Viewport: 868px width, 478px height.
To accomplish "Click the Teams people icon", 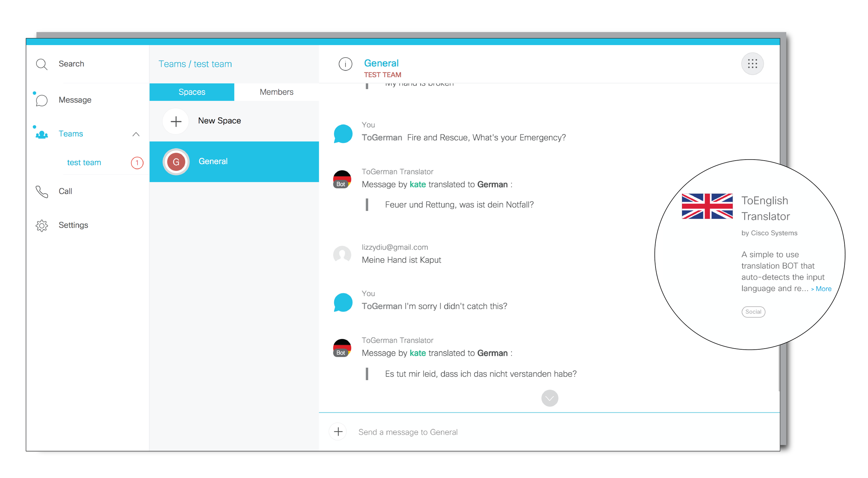I will point(42,134).
